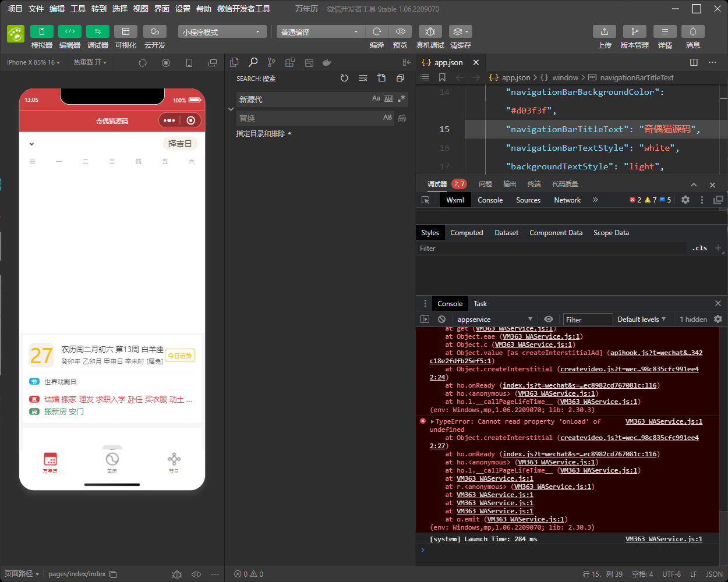Open the 微信开发者工具 menu
The height and width of the screenshot is (582, 728).
tap(243, 9)
